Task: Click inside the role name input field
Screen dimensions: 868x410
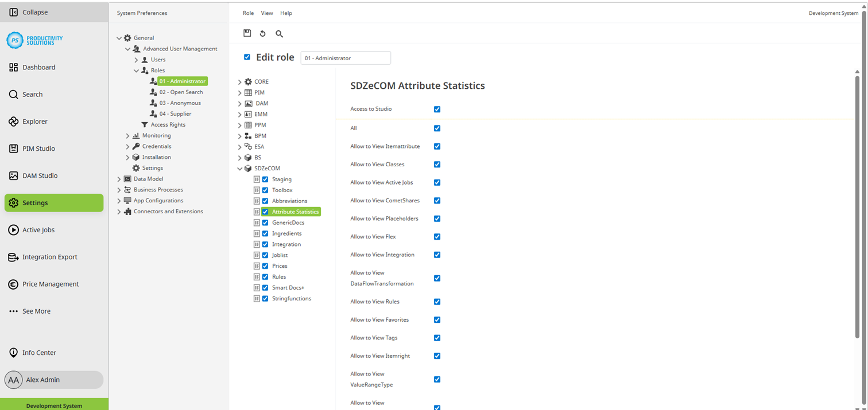Action: tap(345, 58)
